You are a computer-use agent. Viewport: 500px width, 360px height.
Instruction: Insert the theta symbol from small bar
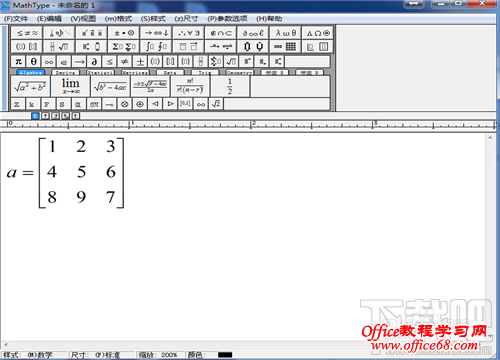pos(33,61)
